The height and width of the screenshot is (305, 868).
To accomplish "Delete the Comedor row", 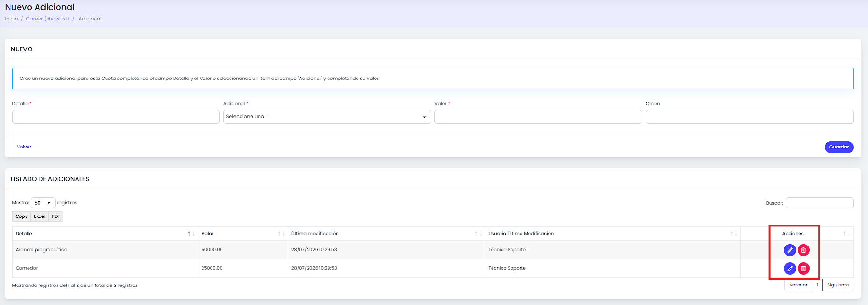I will (x=803, y=268).
